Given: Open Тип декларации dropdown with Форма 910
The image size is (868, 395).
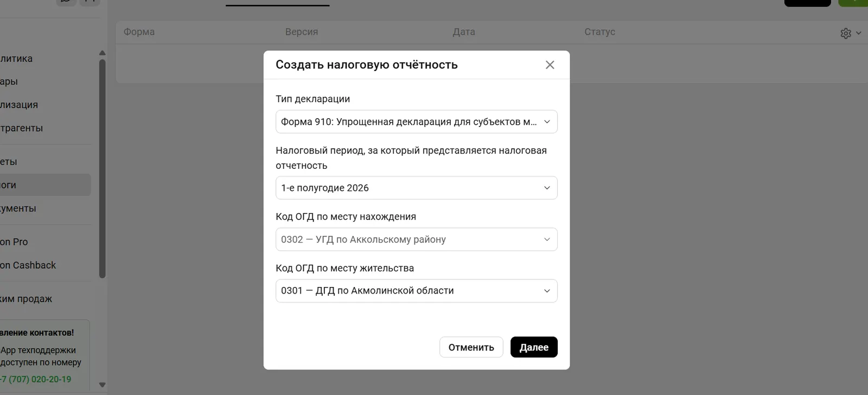Looking at the screenshot, I should click(x=416, y=122).
